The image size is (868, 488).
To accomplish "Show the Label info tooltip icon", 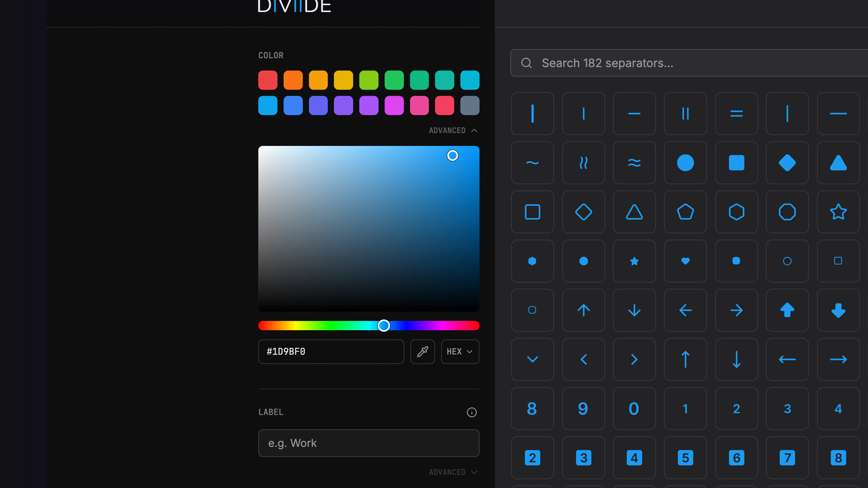I will click(472, 412).
